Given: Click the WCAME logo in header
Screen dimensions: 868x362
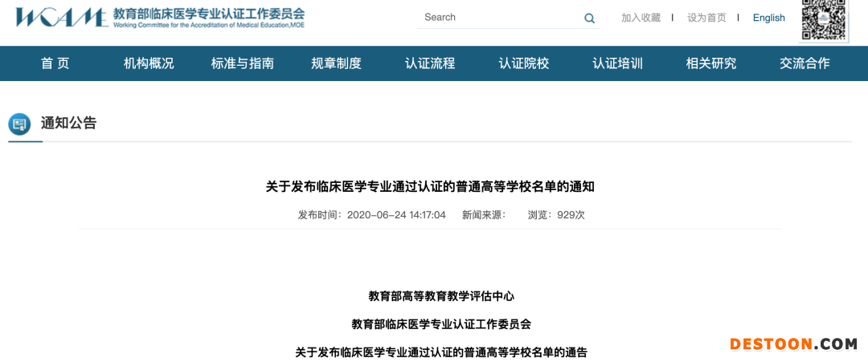Looking at the screenshot, I should click(61, 18).
